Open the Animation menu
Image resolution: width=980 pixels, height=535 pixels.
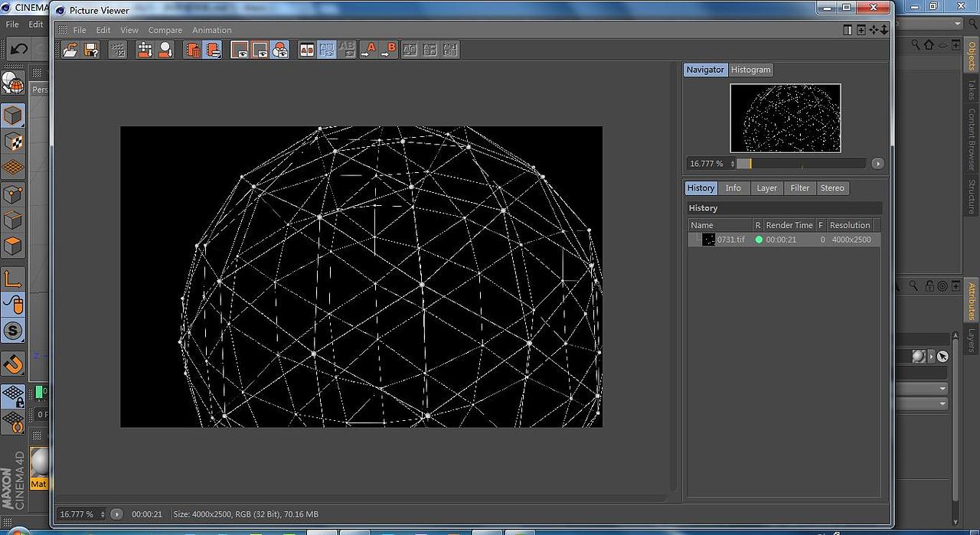point(212,30)
